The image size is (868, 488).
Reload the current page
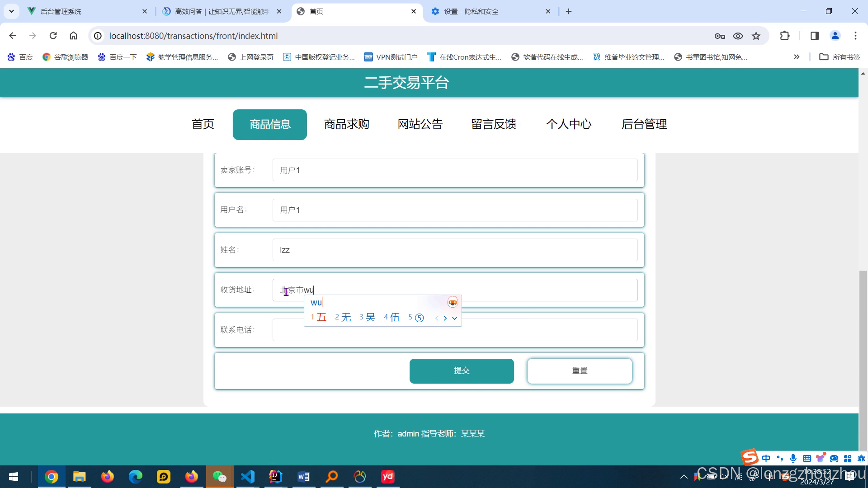(x=53, y=36)
